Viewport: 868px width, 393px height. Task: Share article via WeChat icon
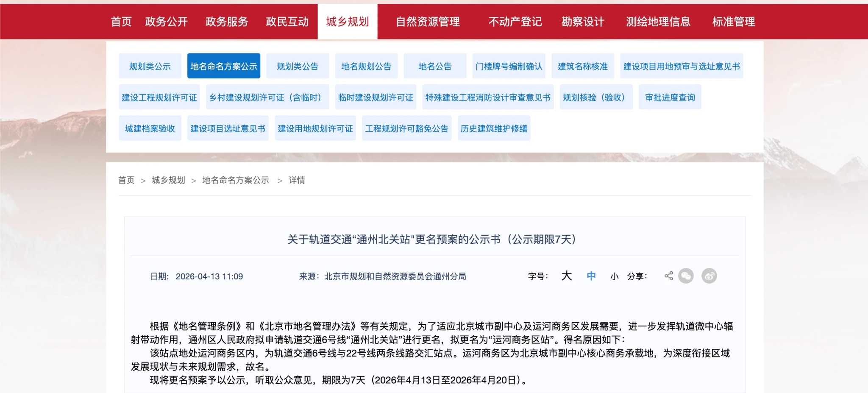coord(686,276)
